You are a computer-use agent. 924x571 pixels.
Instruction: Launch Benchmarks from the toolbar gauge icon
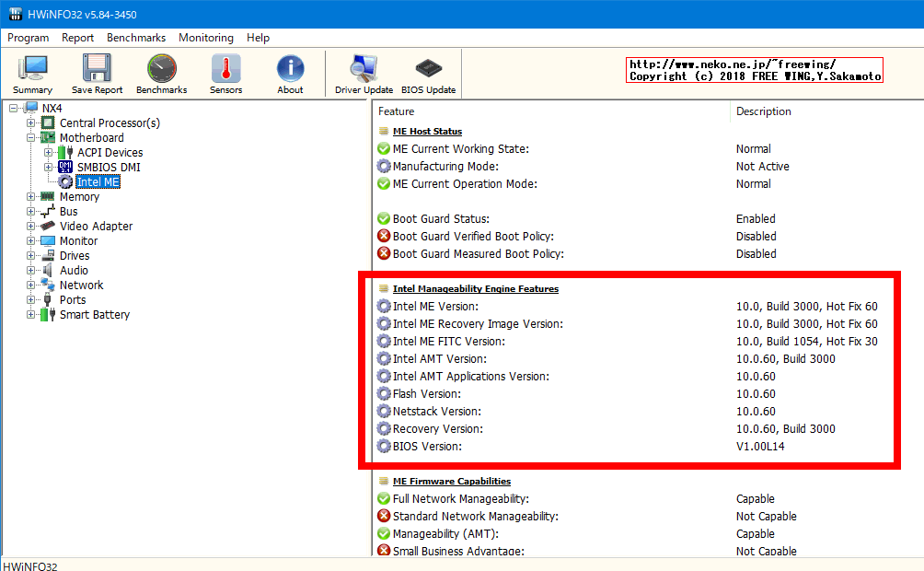[161, 74]
